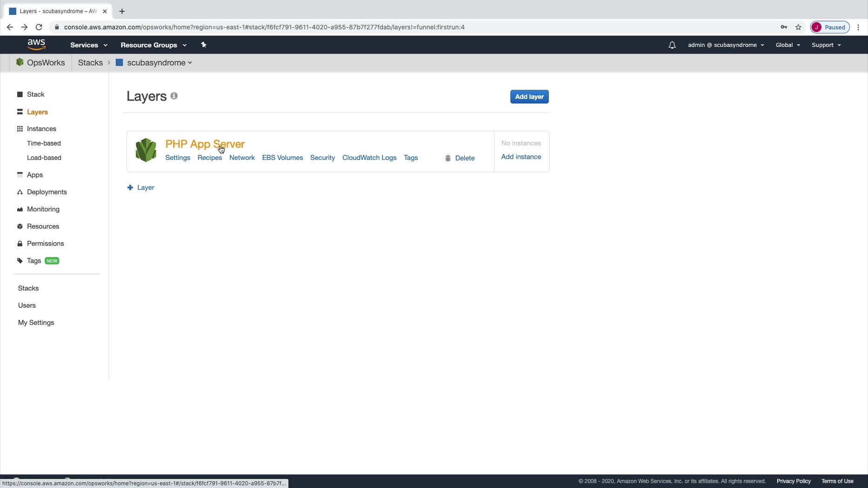Expand the Resource Groups dropdown

154,45
